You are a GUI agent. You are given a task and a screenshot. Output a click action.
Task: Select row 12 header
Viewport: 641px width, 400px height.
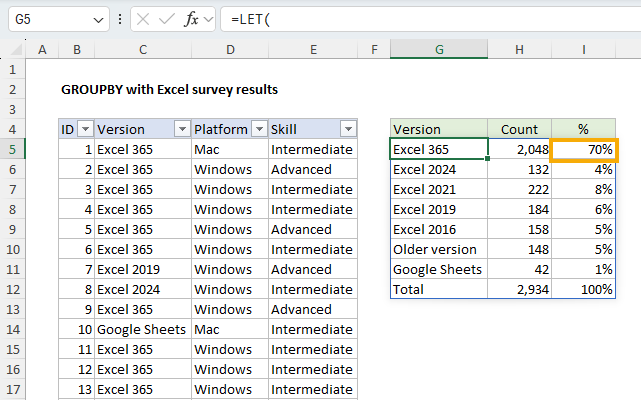13,290
